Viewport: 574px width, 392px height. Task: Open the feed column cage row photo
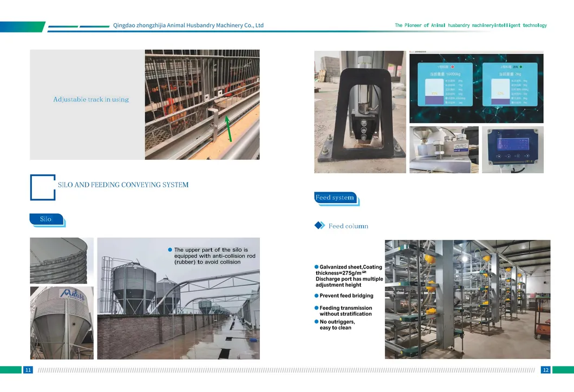(x=467, y=299)
